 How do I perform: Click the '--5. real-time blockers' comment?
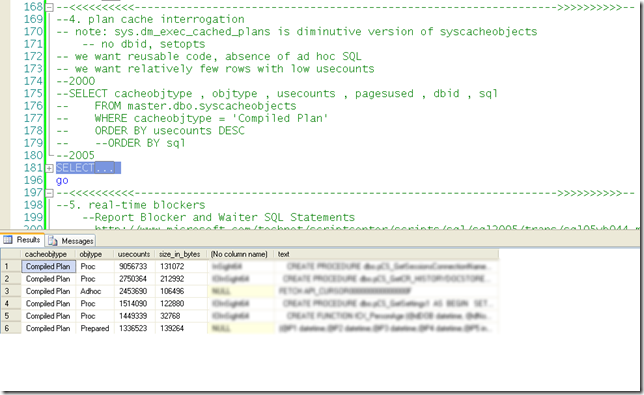tap(131, 205)
